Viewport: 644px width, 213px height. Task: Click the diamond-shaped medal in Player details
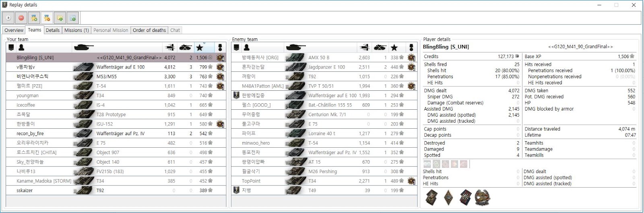coord(448,198)
